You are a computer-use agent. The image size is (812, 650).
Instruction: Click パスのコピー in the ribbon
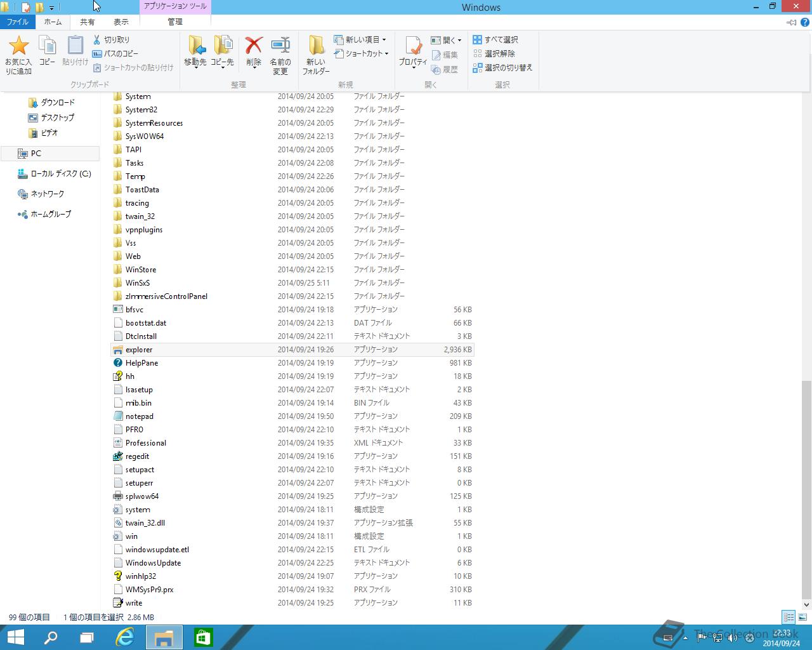[115, 53]
